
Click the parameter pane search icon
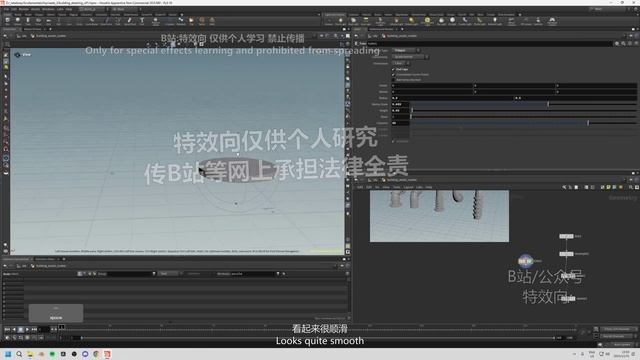[623, 43]
